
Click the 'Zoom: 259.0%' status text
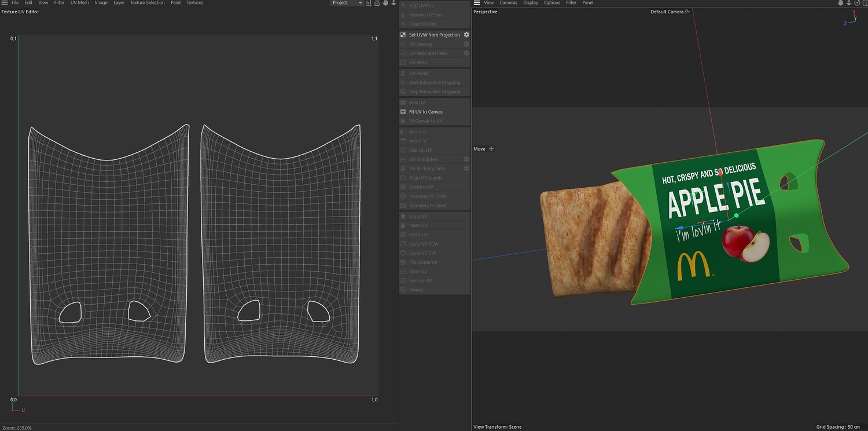point(17,428)
